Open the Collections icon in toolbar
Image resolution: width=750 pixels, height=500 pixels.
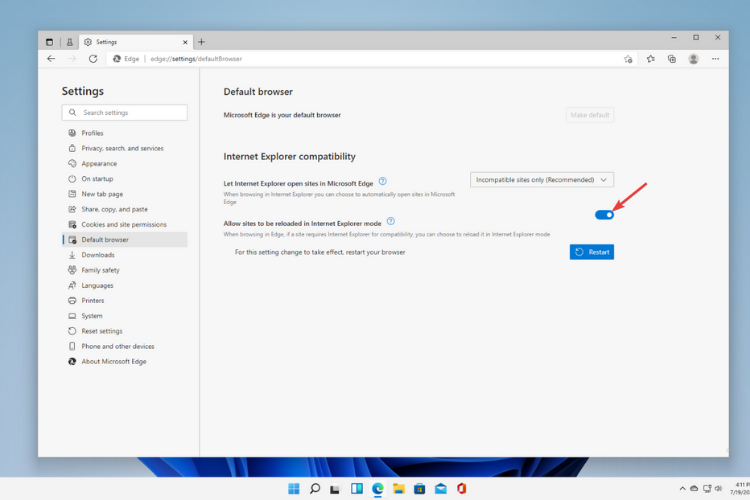672,59
